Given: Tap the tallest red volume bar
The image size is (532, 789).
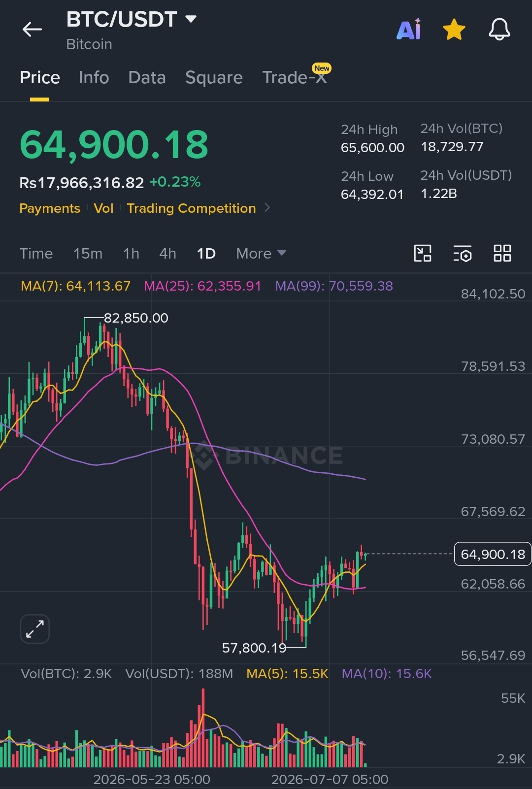Looking at the screenshot, I should pyautogui.click(x=203, y=728).
